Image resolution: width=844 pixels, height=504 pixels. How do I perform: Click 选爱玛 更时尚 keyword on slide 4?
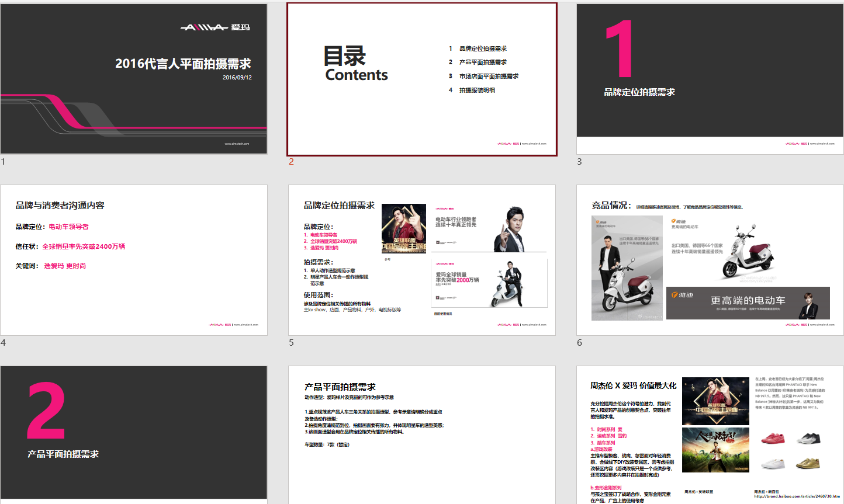click(65, 266)
